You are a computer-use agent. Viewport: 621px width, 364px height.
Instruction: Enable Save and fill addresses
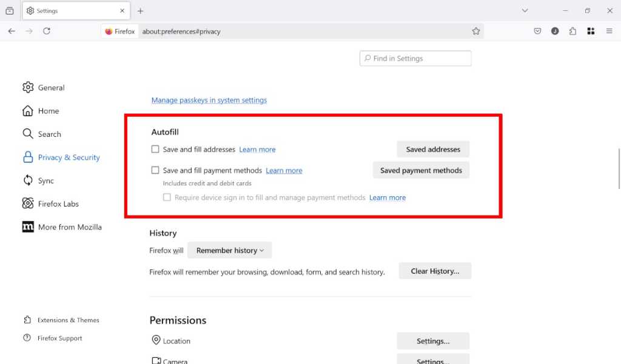point(155,149)
